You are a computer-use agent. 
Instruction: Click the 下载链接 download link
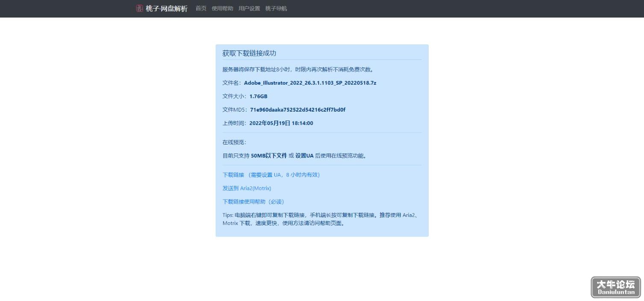pyautogui.click(x=271, y=175)
